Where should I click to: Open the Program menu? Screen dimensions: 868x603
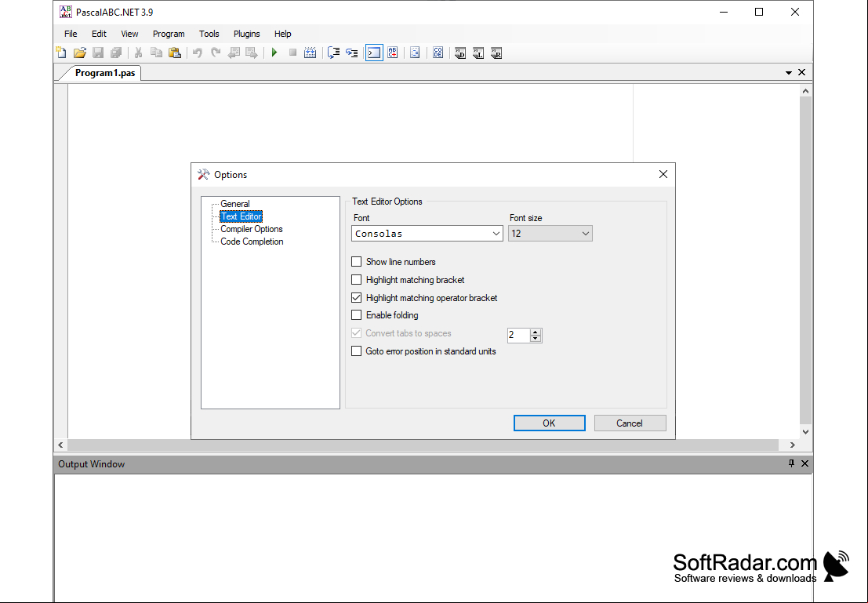point(169,34)
